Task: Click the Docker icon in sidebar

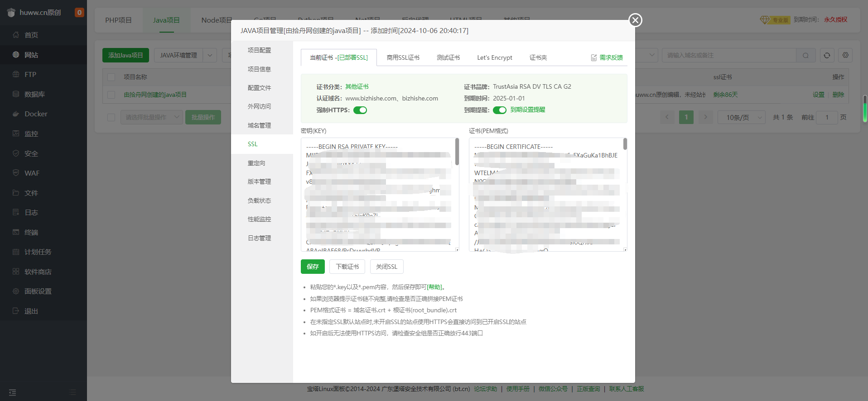Action: point(16,114)
